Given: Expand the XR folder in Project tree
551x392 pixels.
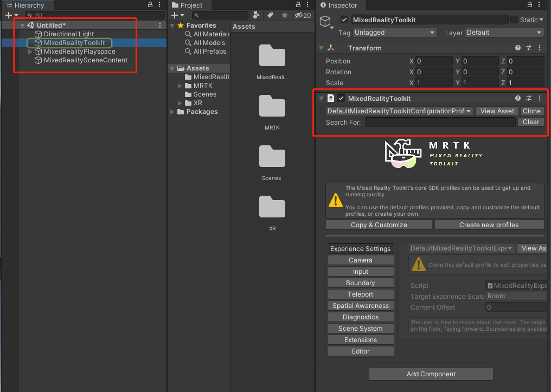Looking at the screenshot, I should (180, 103).
